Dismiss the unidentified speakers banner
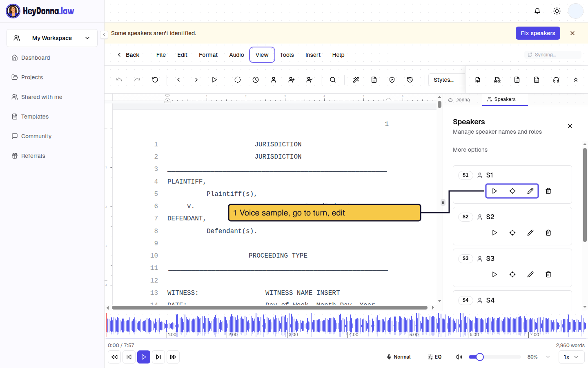The image size is (588, 368). 572,33
